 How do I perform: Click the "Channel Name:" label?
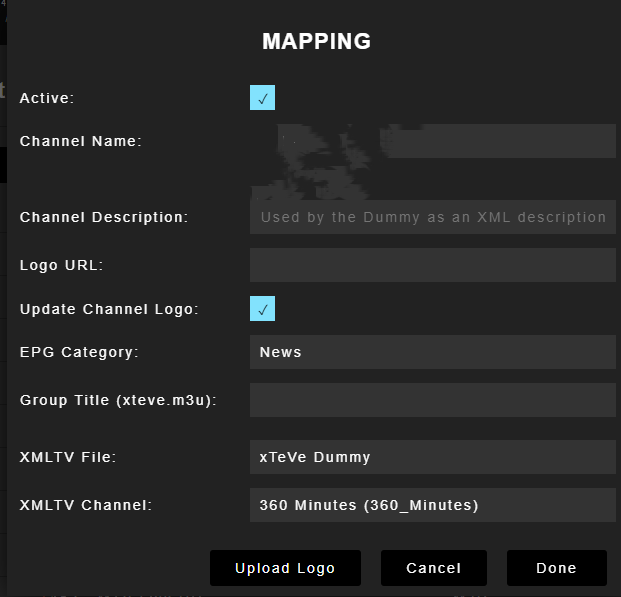pos(81,142)
